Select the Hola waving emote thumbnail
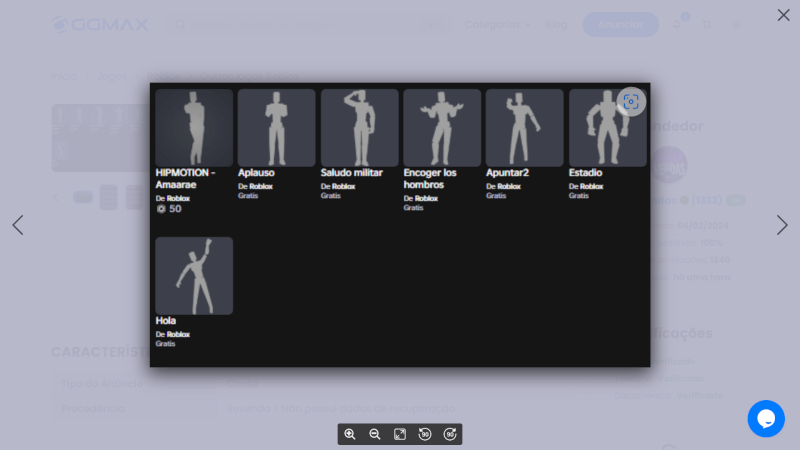Screen dimensions: 800x450 click(194, 276)
